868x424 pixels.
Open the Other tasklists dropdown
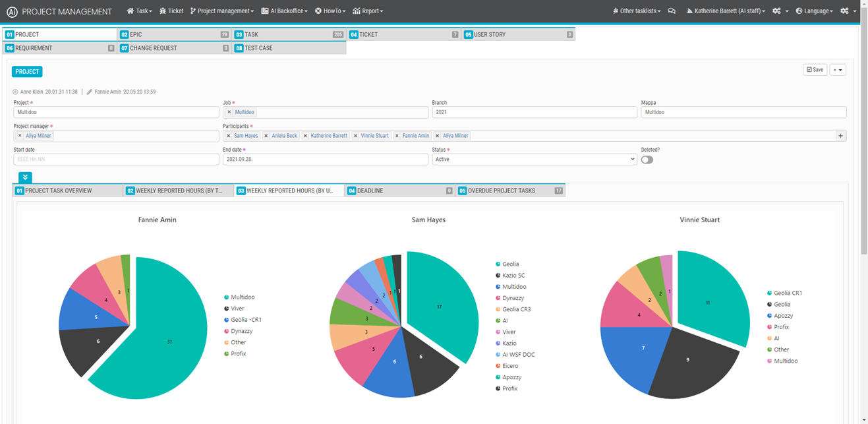pyautogui.click(x=637, y=11)
